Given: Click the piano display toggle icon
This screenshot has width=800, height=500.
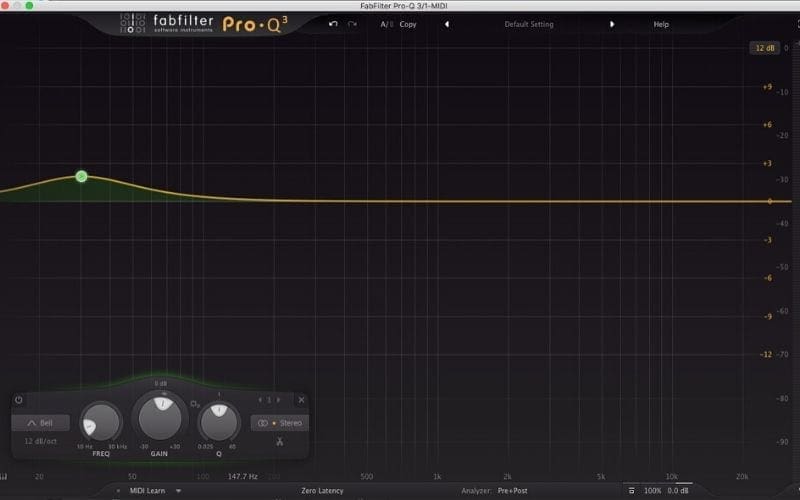Looking at the screenshot, I should coord(3,477).
